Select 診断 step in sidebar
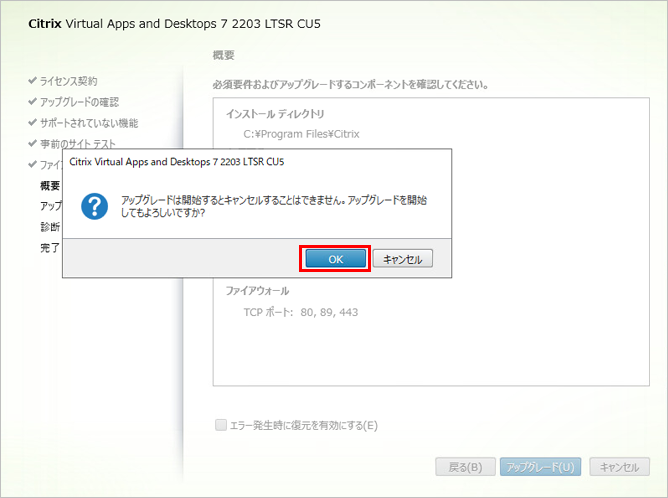 pyautogui.click(x=50, y=227)
